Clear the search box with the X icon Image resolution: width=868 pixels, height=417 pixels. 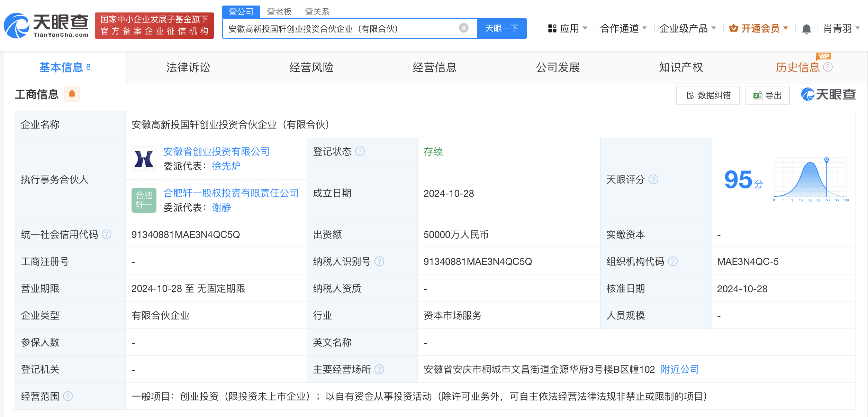coord(463,28)
